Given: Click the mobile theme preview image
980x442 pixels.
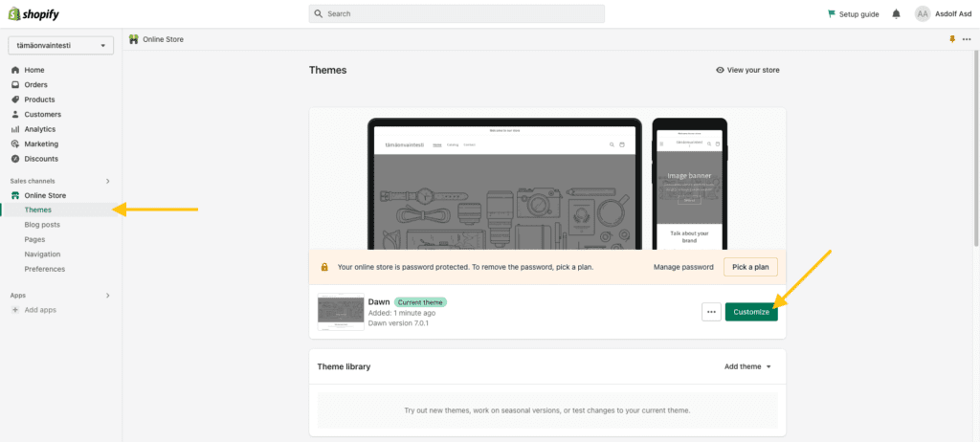Looking at the screenshot, I should [689, 184].
